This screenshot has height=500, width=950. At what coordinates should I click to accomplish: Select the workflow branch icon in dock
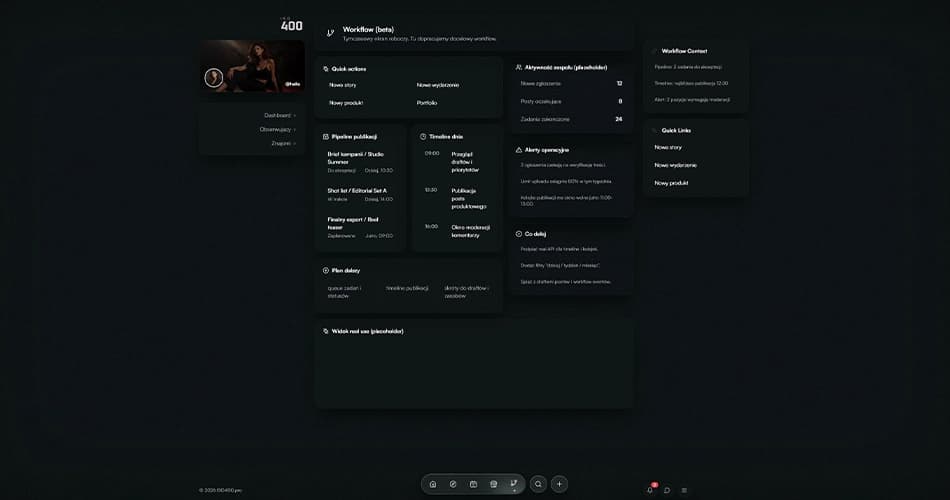514,484
